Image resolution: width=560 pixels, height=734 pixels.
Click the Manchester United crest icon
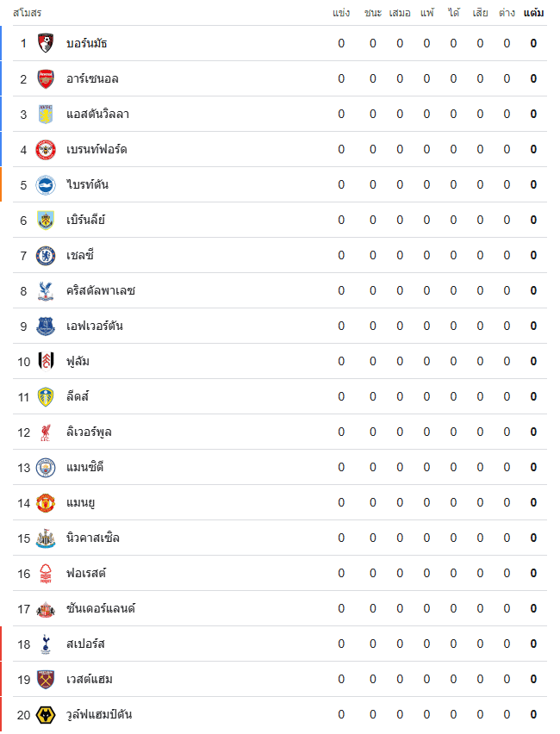tap(46, 502)
